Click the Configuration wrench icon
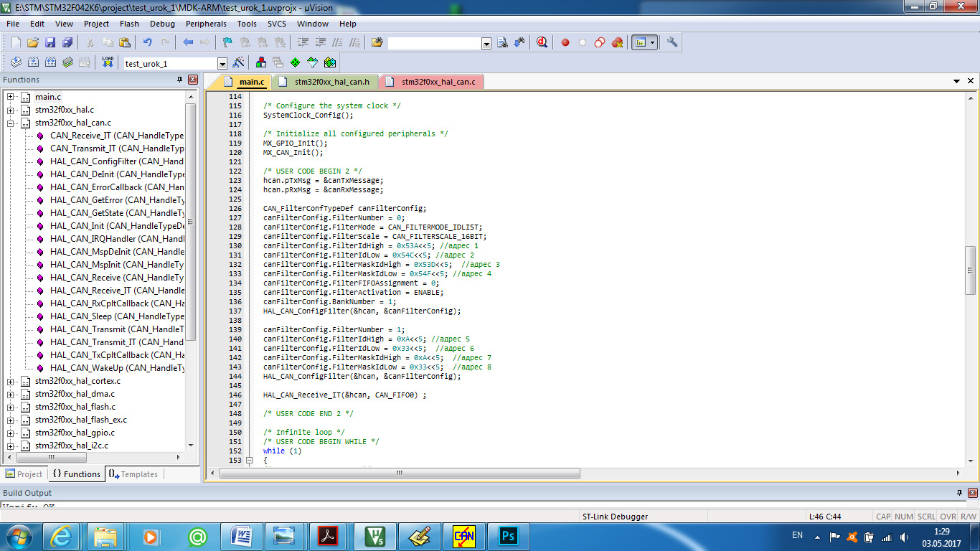 [672, 42]
